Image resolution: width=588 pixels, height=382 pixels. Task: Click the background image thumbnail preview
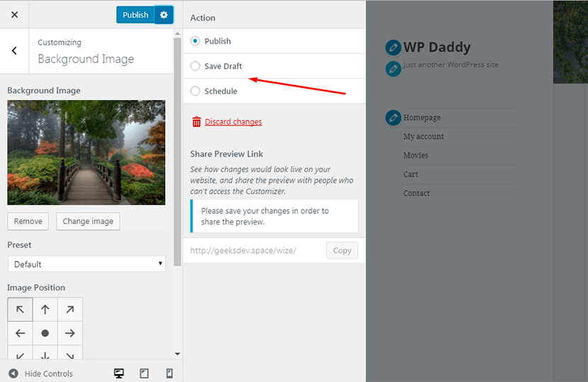(x=86, y=152)
